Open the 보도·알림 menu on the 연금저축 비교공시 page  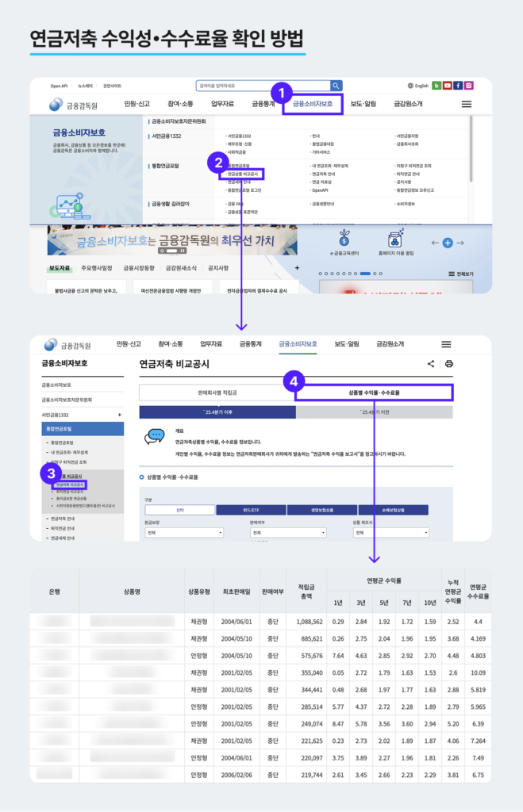(346, 344)
